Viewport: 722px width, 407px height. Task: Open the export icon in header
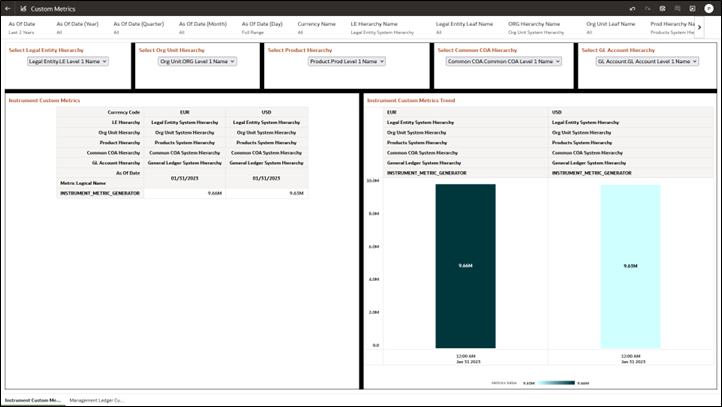pos(662,8)
